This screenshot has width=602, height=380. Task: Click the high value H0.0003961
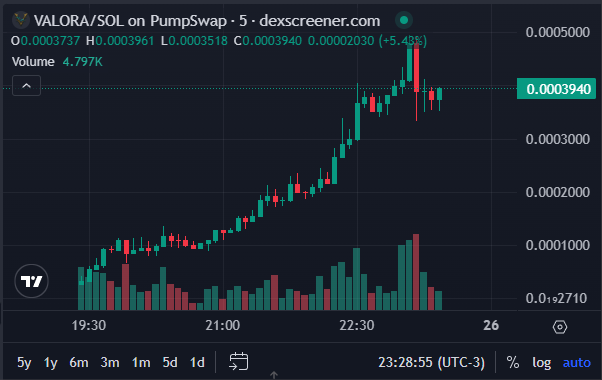point(120,41)
